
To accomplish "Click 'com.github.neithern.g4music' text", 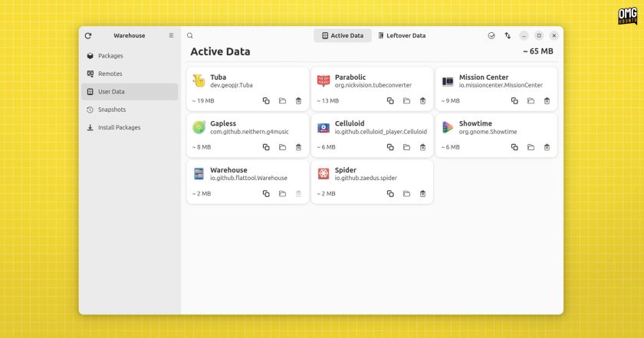I will tap(249, 132).
